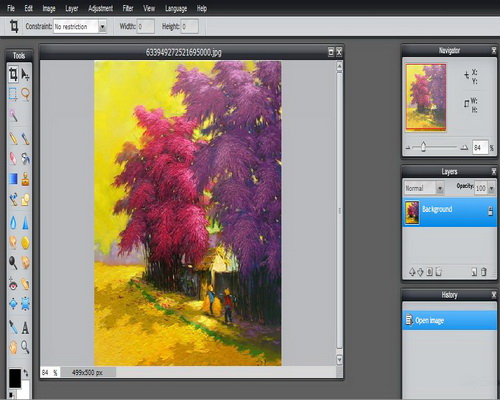Select the Bloat tool

point(13,304)
